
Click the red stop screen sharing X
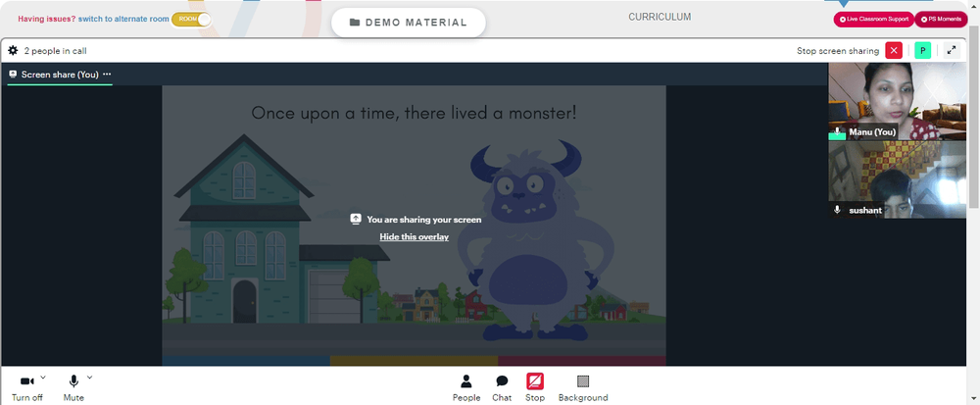click(x=894, y=51)
